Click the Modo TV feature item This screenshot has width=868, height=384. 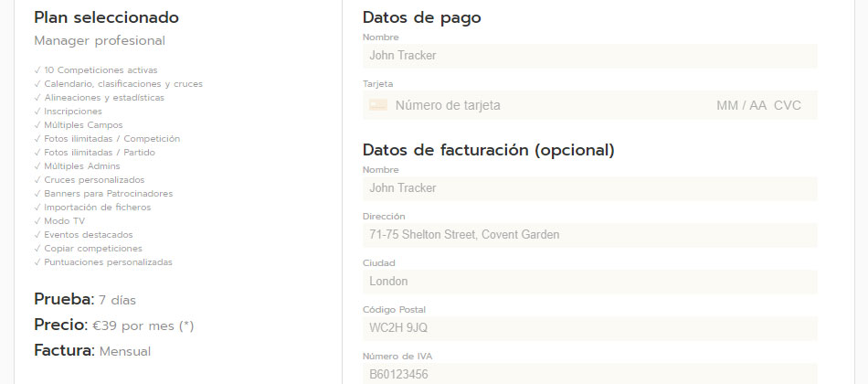[x=64, y=221]
